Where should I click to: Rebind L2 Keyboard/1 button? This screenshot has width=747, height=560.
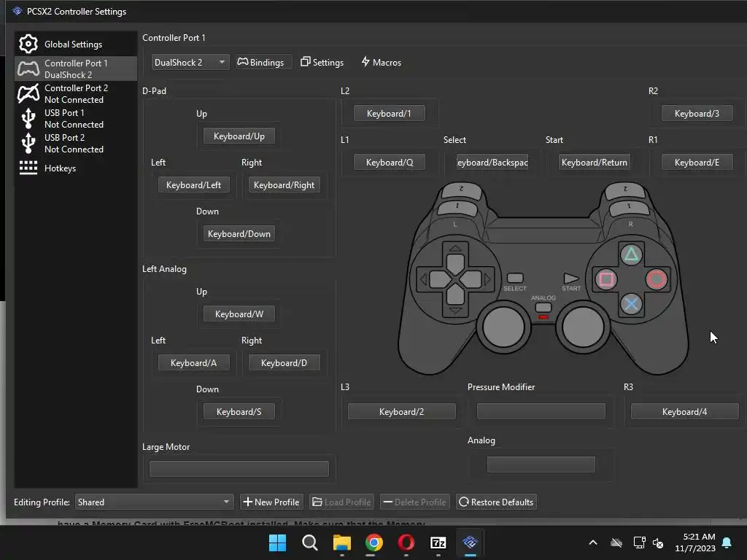point(389,113)
